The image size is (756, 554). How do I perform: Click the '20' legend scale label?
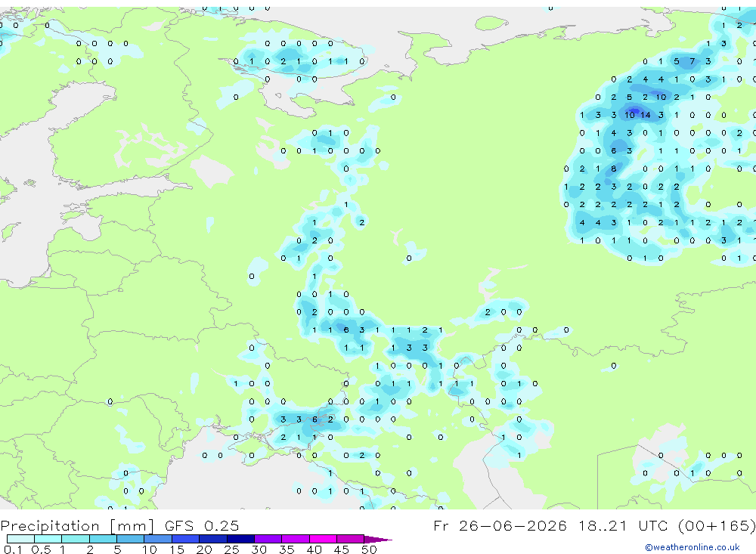pos(204,549)
